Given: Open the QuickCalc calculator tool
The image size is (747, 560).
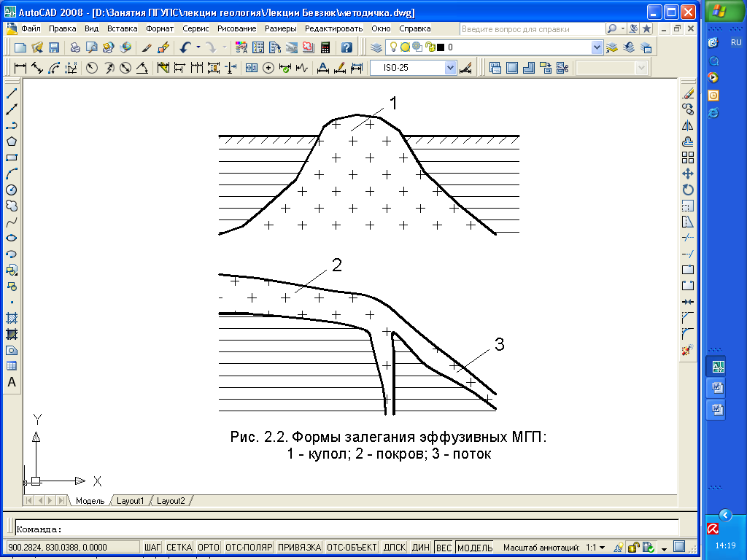Looking at the screenshot, I should (325, 47).
